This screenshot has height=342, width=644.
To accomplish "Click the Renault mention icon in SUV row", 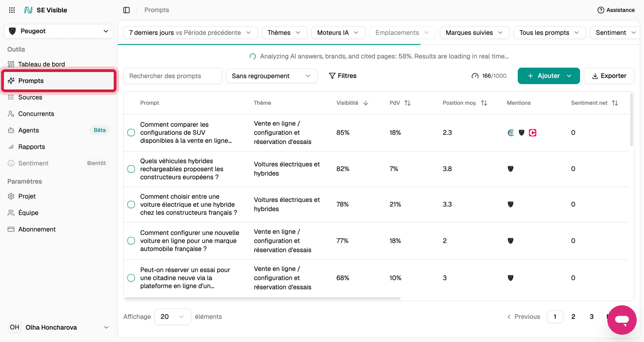I will pyautogui.click(x=511, y=133).
